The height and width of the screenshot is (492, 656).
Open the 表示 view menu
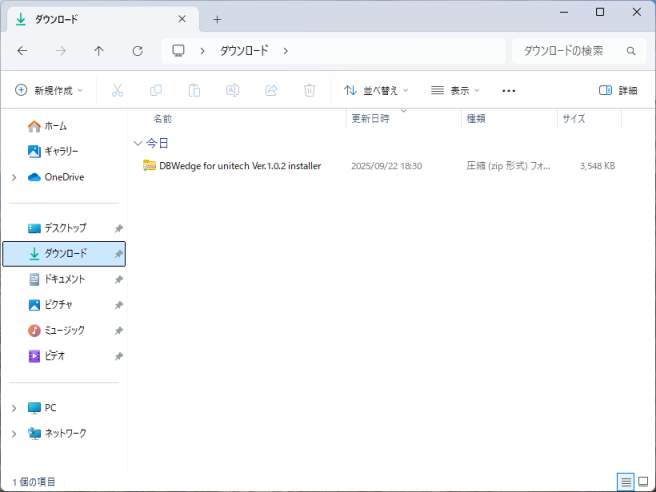(x=457, y=90)
